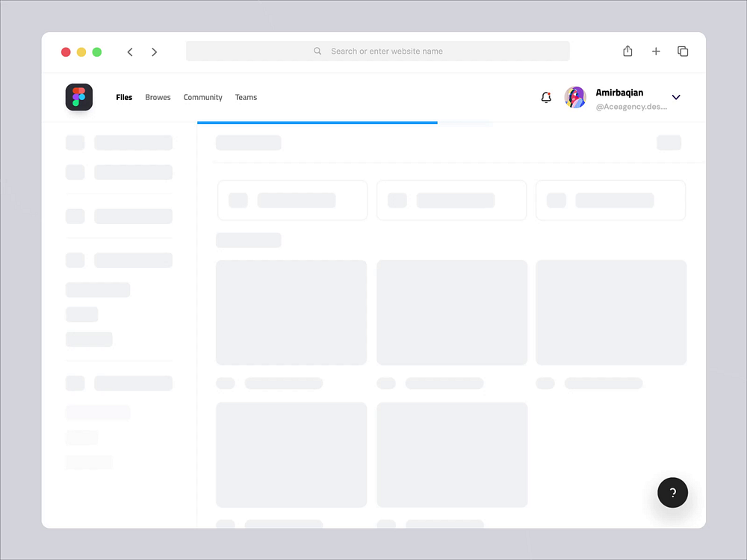747x560 pixels.
Task: Switch to the Community tab
Action: click(202, 97)
